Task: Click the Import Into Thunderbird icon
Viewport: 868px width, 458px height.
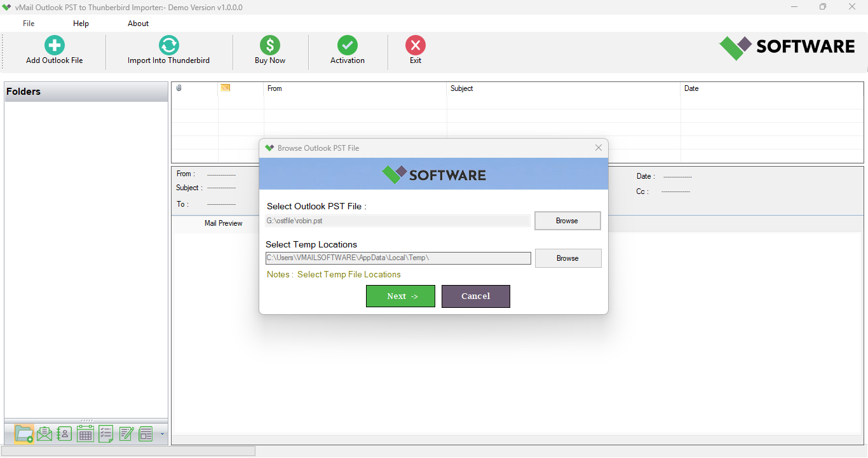Action: click(x=168, y=46)
